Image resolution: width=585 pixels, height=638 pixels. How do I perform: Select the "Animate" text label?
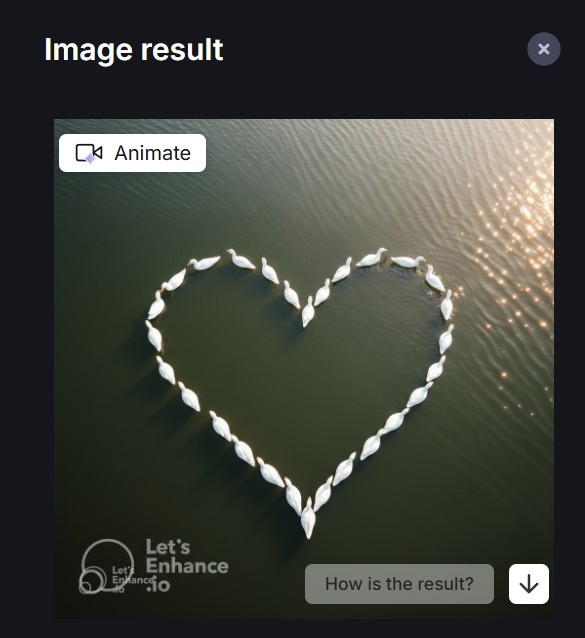(153, 153)
